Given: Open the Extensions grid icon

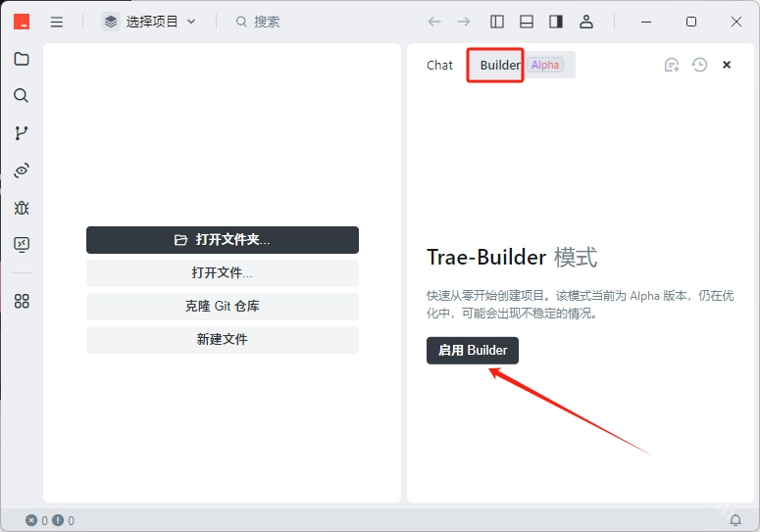Looking at the screenshot, I should point(22,302).
